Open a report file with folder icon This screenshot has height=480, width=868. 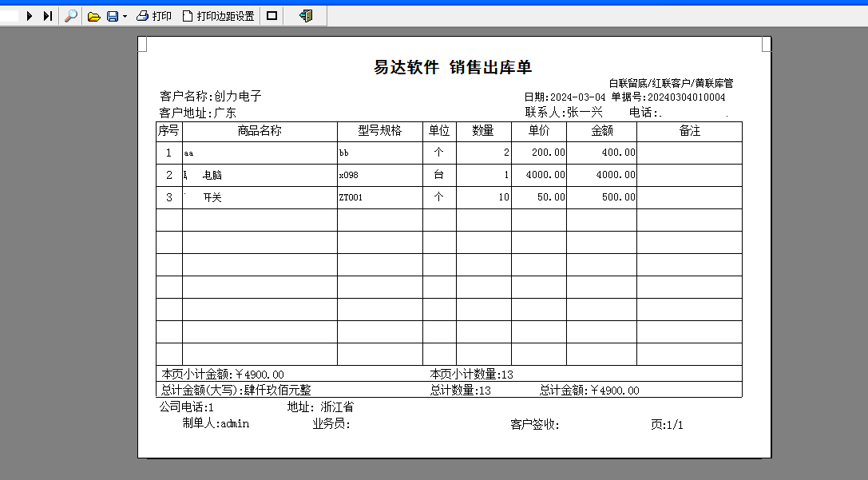pos(94,17)
